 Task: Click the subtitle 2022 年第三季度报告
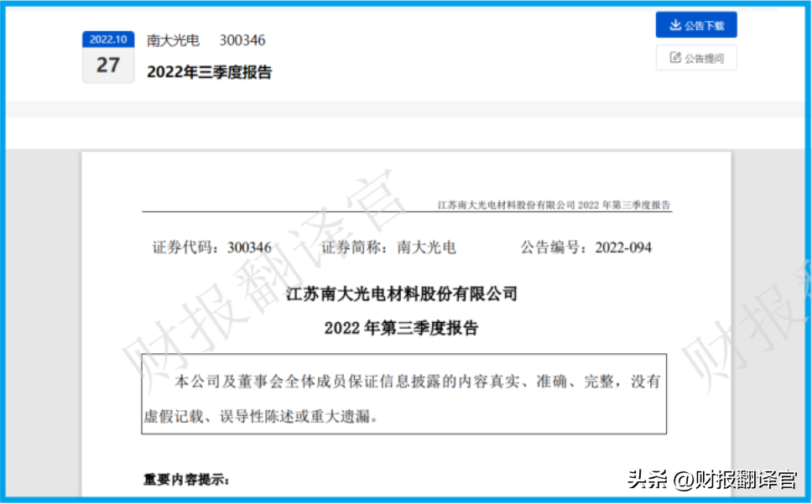point(401,328)
